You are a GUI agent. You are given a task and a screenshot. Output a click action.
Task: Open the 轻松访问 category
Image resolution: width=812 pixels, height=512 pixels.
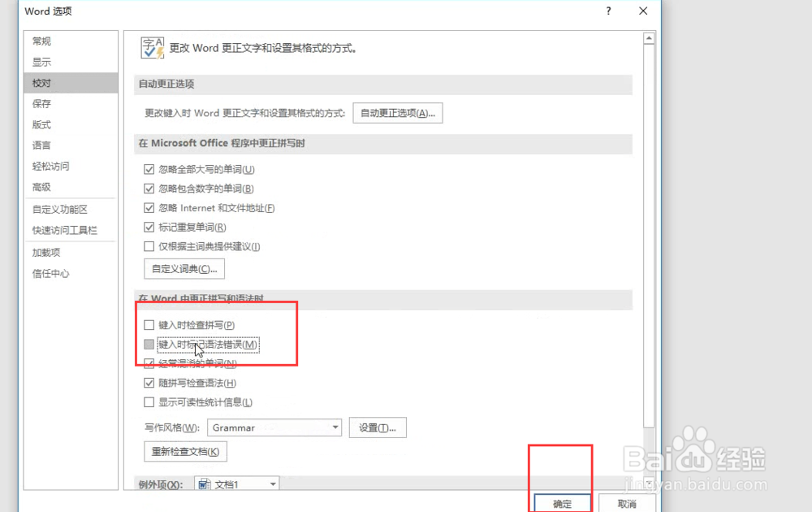71,167
